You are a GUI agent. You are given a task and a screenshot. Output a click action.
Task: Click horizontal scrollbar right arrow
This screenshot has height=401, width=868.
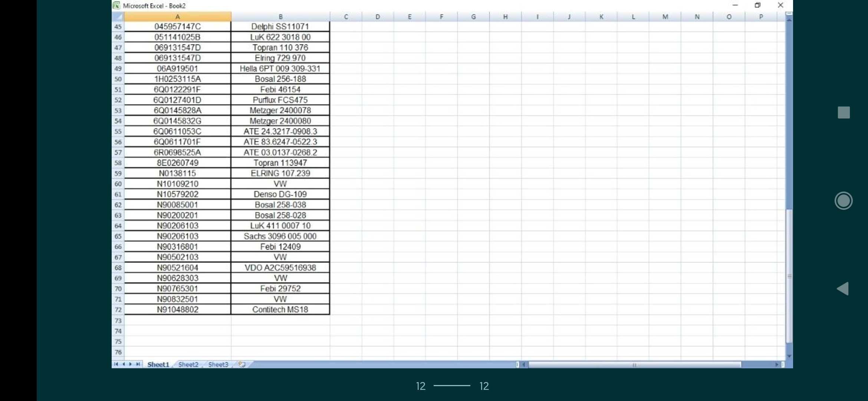(x=776, y=365)
